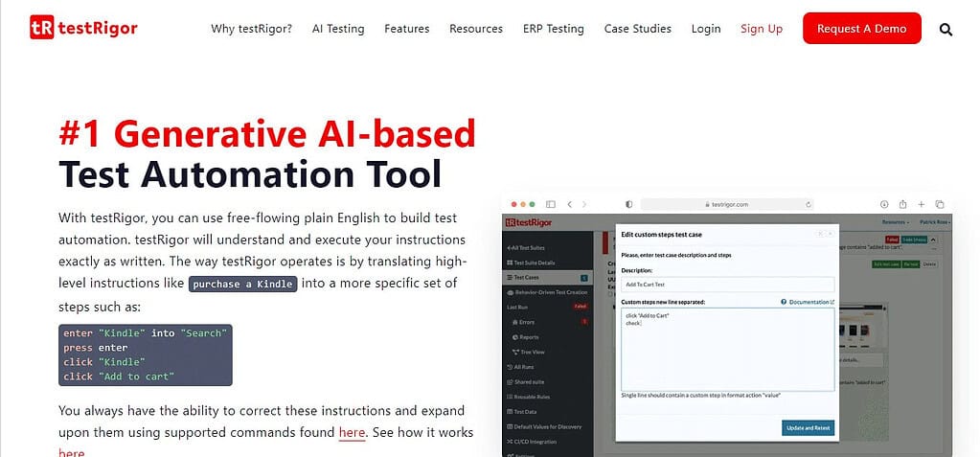This screenshot has width=980, height=457.
Task: Click the '#1 Generative AI-based' heading
Action: click(x=267, y=133)
